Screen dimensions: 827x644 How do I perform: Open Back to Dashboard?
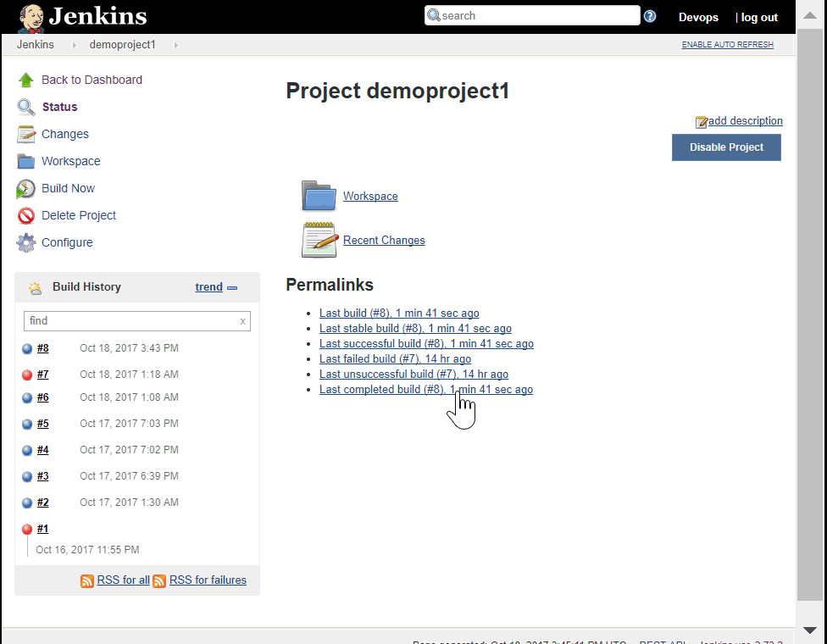click(92, 80)
